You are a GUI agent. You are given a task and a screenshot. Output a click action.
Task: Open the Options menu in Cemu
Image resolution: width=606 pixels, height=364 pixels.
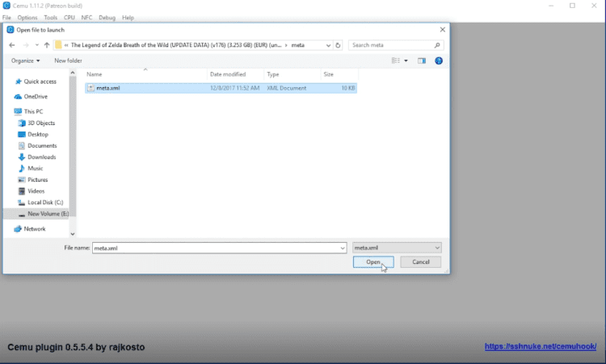pos(27,17)
